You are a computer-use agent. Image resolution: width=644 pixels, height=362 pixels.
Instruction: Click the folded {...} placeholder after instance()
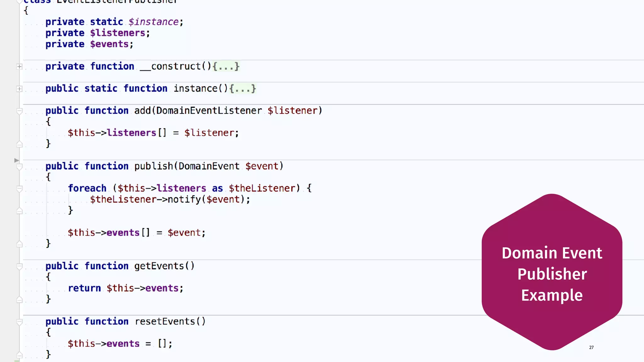[x=242, y=89]
